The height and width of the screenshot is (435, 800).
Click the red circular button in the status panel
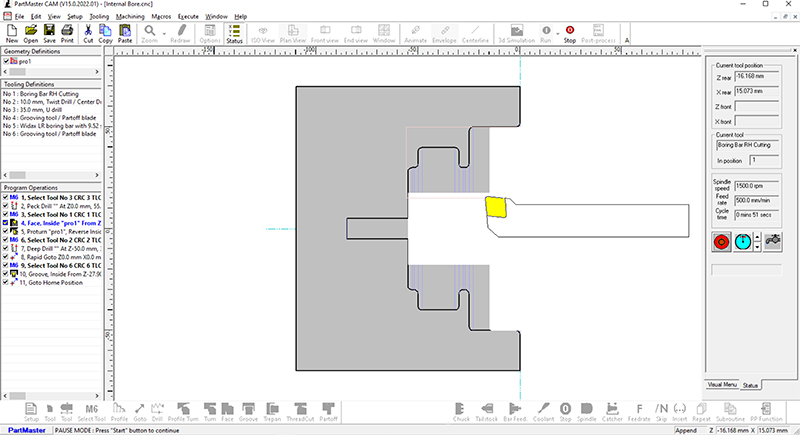point(721,241)
